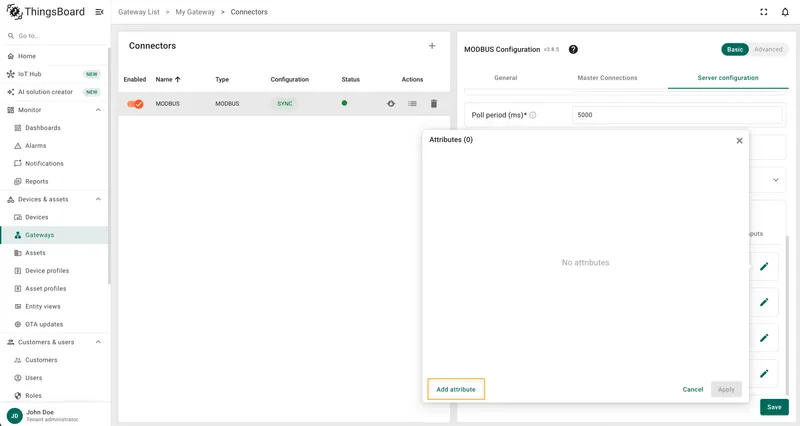
Task: Toggle fullscreen mode icon
Action: (764, 12)
